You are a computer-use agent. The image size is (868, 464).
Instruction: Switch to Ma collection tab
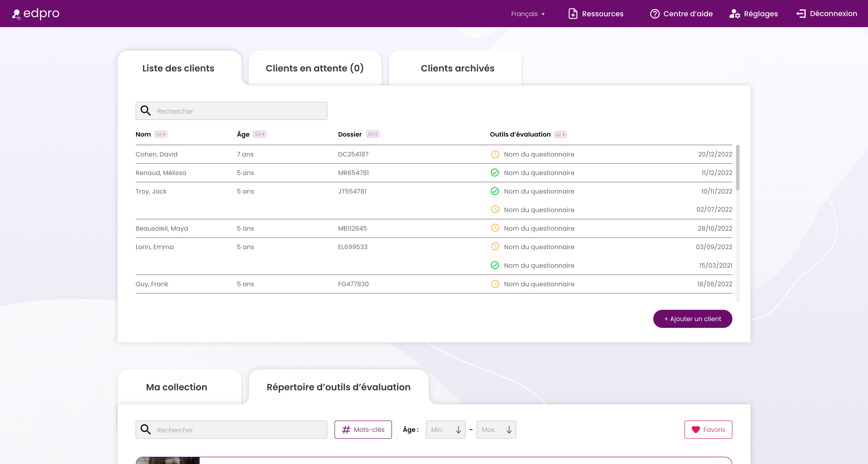pos(177,387)
